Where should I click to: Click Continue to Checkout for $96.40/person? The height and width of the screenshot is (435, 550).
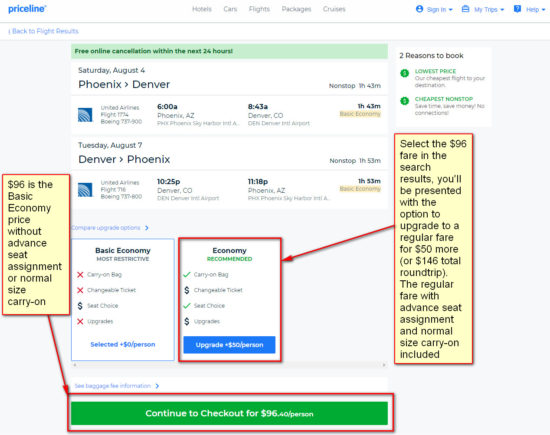[x=229, y=413]
